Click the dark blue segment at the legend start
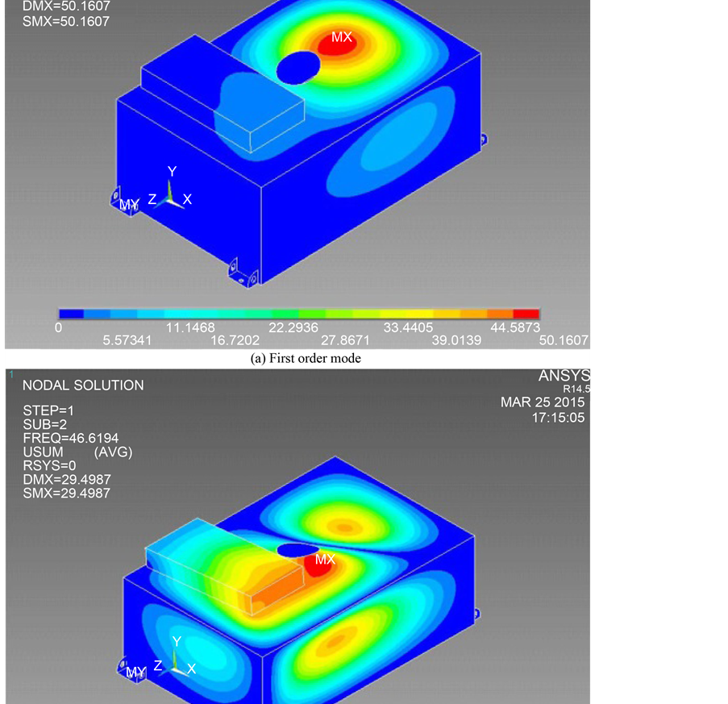Viewport: 728px width, 704px height. (72, 314)
